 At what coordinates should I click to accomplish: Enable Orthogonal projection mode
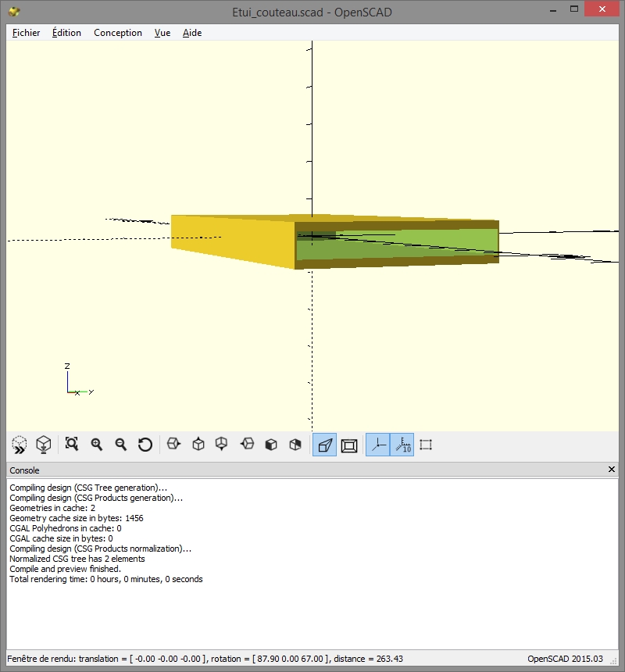[x=349, y=445]
